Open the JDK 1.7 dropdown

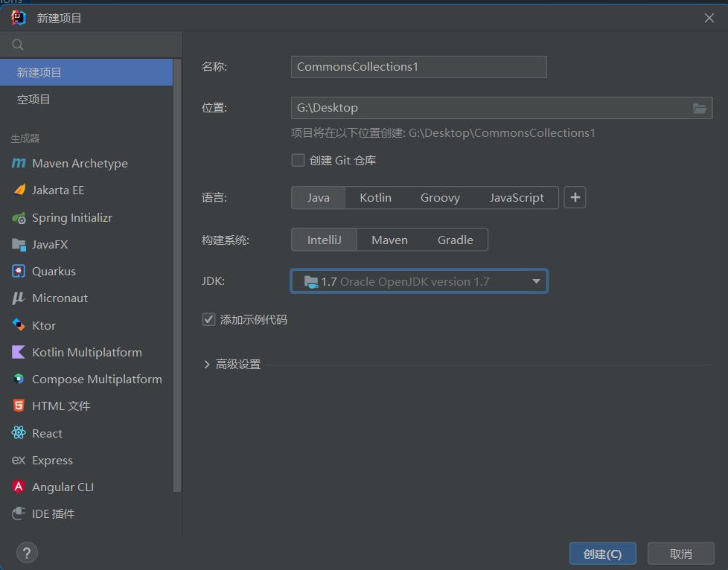pos(419,281)
